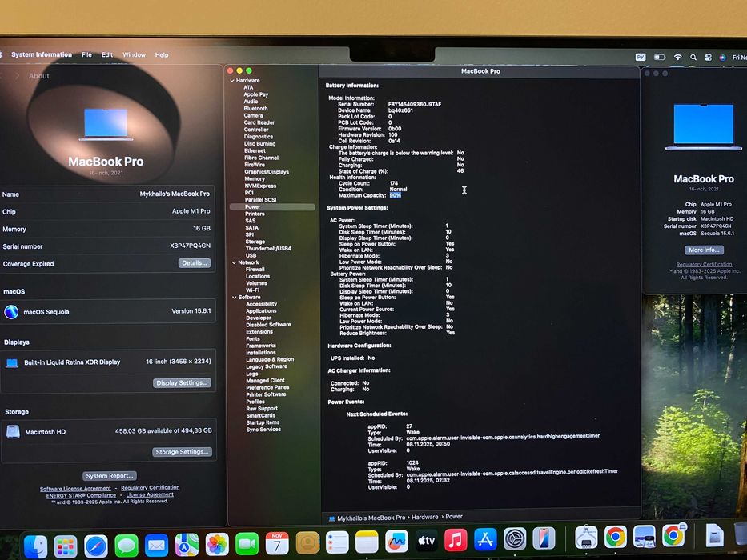Click Details button beside Coverage Expired
The width and height of the screenshot is (747, 560).
click(x=195, y=263)
